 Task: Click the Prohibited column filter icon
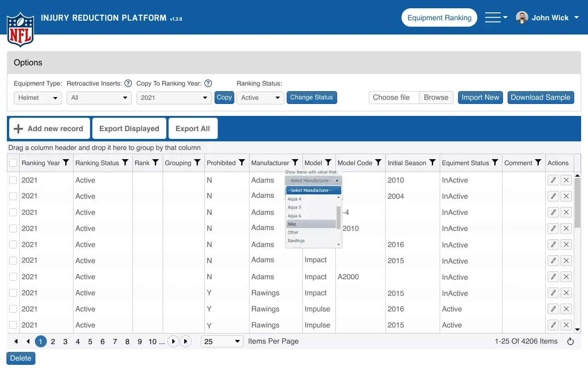click(242, 163)
